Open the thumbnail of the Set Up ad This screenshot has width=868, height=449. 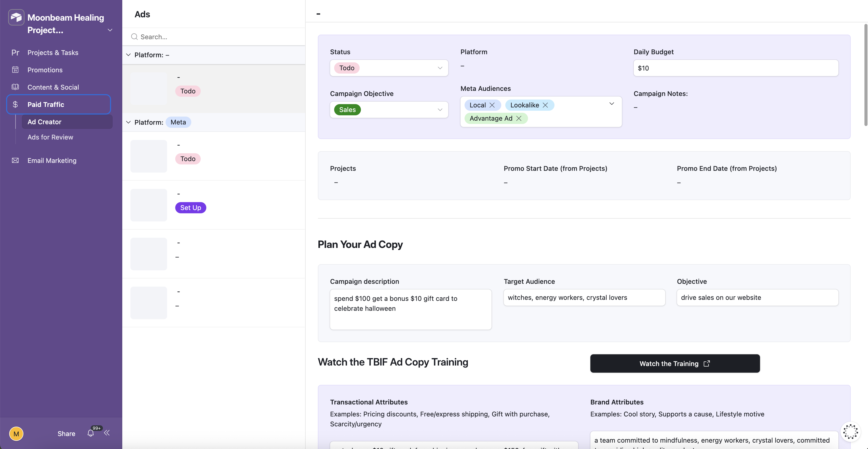click(x=148, y=205)
